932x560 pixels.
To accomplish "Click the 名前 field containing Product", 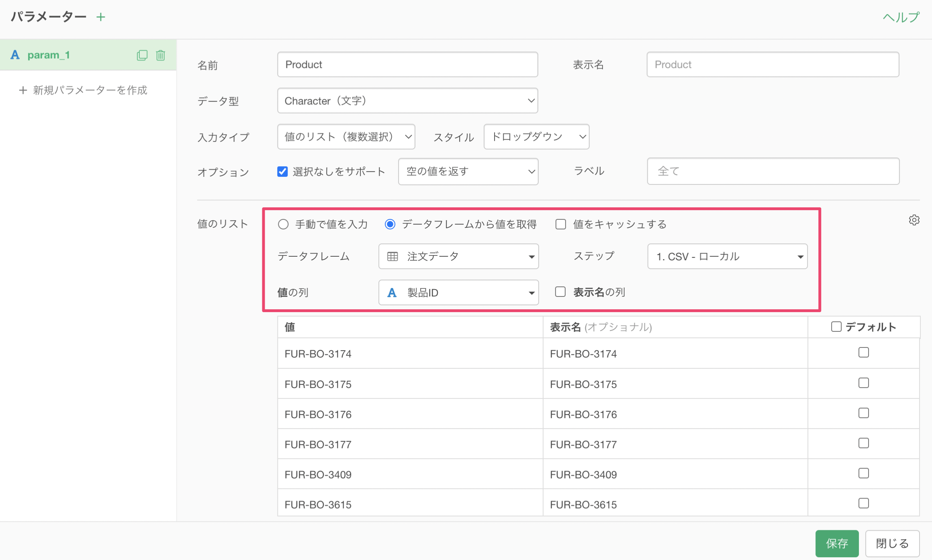I will pos(407,64).
